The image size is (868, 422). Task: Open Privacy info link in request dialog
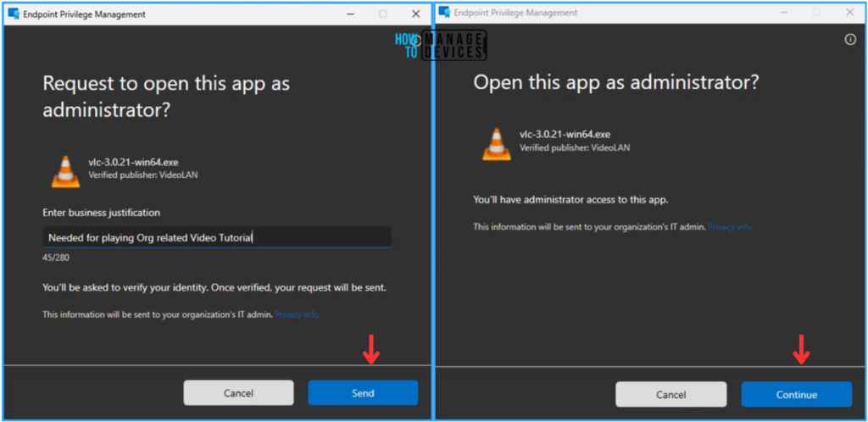point(297,314)
